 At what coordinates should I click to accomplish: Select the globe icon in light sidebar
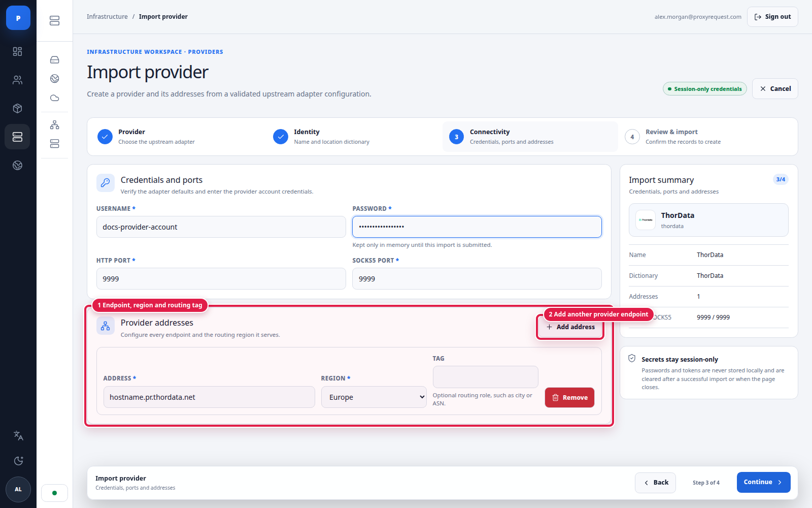(x=55, y=79)
